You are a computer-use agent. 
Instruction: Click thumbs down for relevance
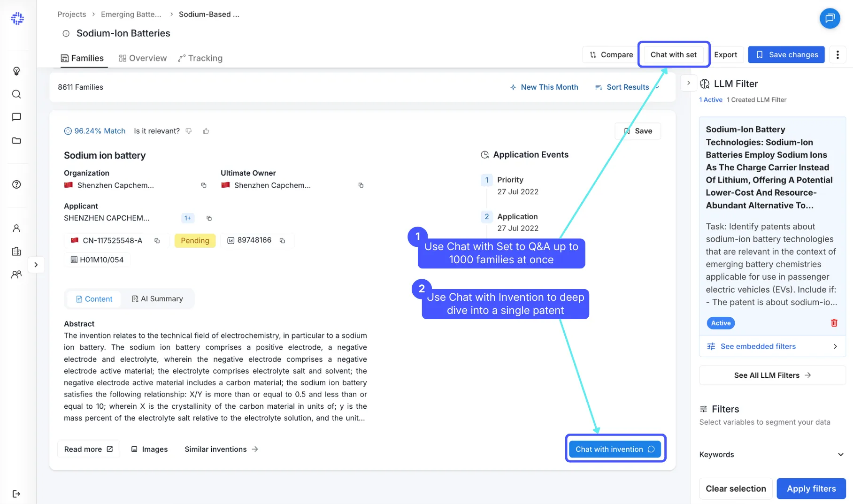tap(189, 131)
